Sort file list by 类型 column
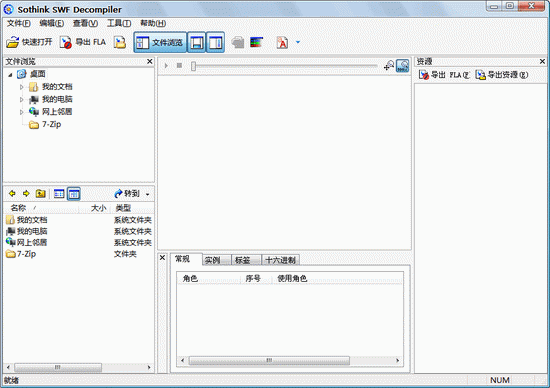Screen dimensions: 550x388 point(133,208)
